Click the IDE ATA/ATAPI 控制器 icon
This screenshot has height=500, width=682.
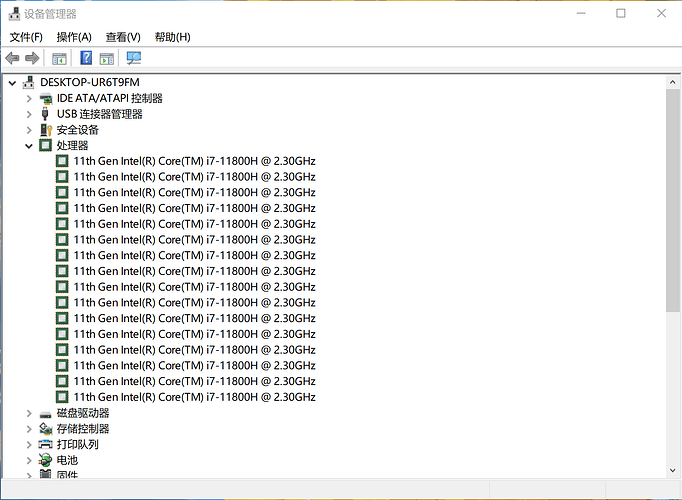click(46, 99)
